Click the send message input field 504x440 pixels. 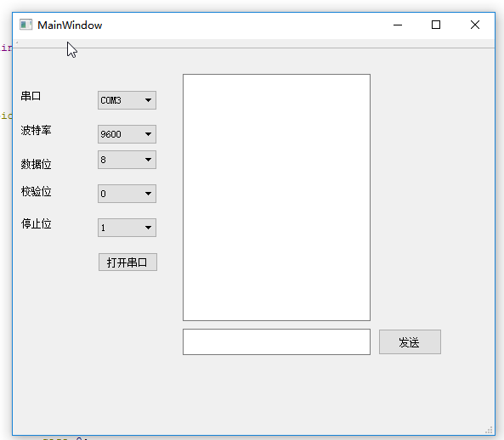[x=276, y=341]
